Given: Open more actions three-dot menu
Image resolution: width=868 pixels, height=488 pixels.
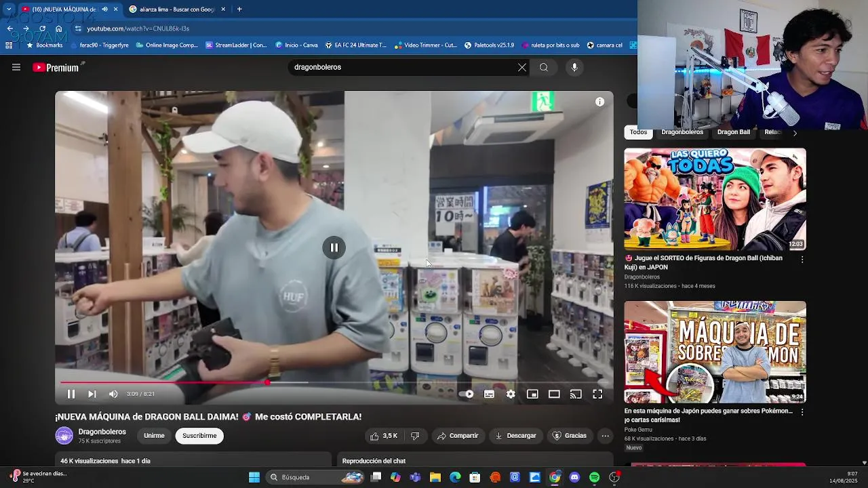Looking at the screenshot, I should (x=606, y=436).
